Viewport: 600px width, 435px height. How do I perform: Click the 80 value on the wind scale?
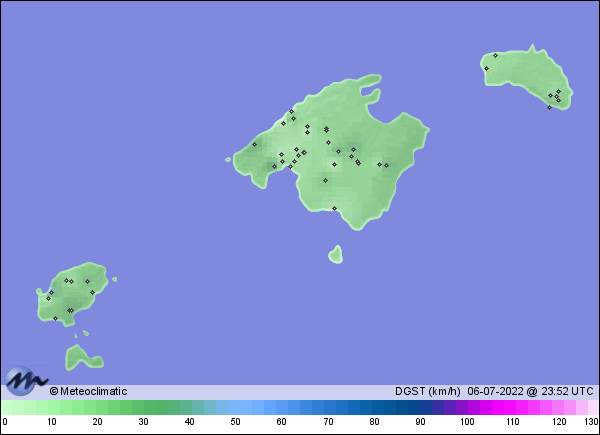coord(374,422)
